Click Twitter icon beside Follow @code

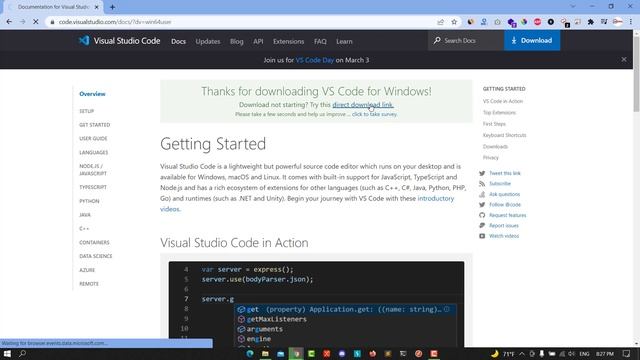tap(482, 204)
